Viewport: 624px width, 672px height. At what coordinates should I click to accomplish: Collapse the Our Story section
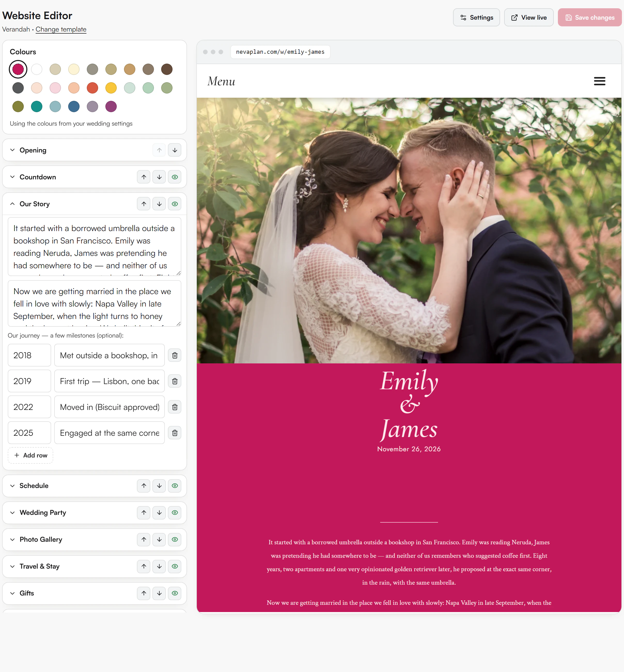(x=12, y=204)
